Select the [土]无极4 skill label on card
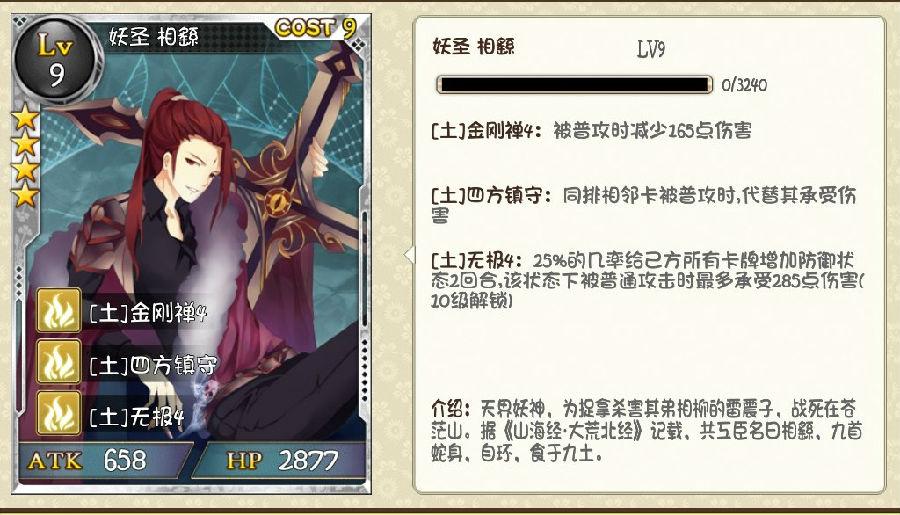 click(x=137, y=416)
